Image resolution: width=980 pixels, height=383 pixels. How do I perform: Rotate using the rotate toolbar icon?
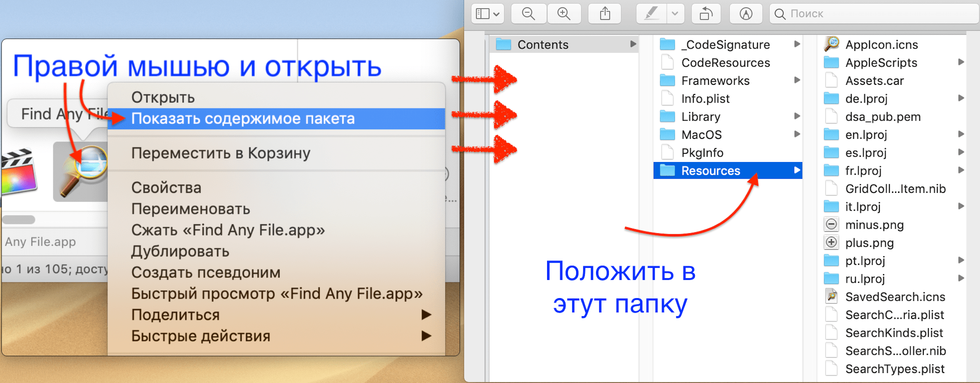coord(706,14)
